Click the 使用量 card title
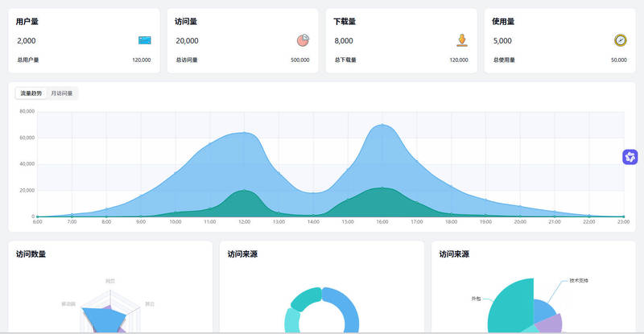 [503, 22]
